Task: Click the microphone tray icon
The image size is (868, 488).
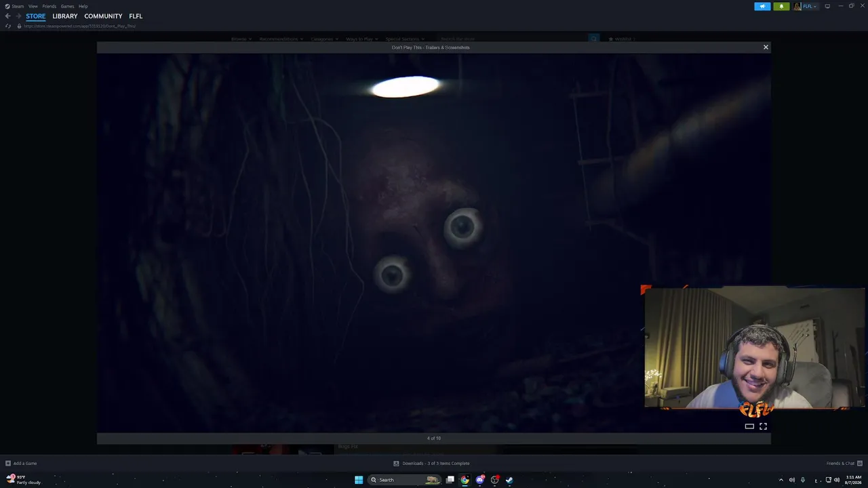Action: 803,480
